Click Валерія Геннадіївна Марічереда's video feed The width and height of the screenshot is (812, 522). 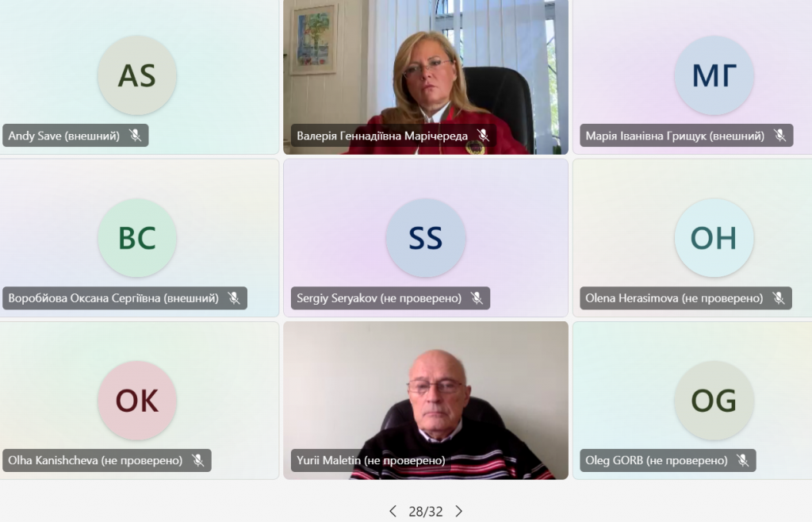tap(426, 77)
